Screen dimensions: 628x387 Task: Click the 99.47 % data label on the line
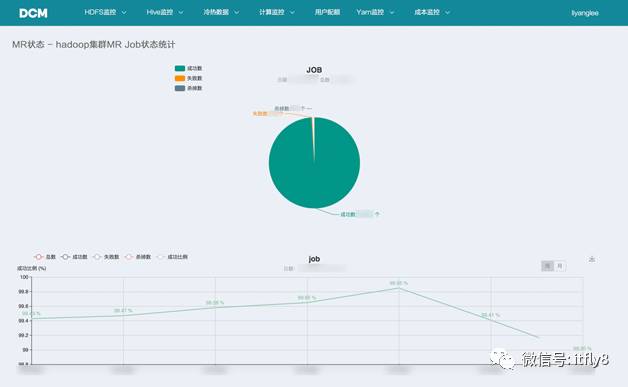tap(123, 310)
